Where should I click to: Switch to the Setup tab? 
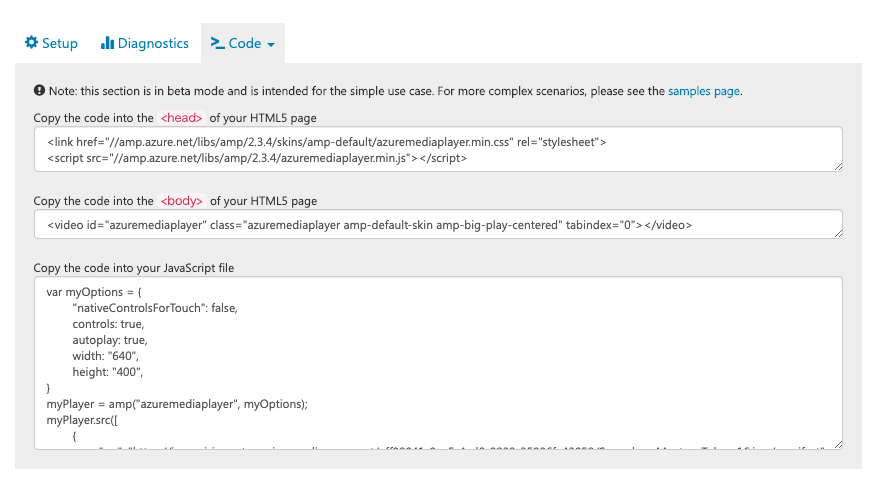[51, 43]
